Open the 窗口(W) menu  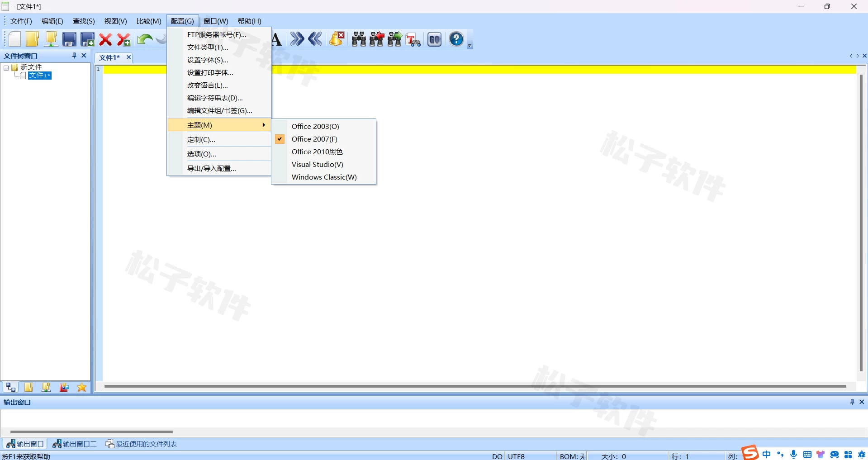[216, 21]
